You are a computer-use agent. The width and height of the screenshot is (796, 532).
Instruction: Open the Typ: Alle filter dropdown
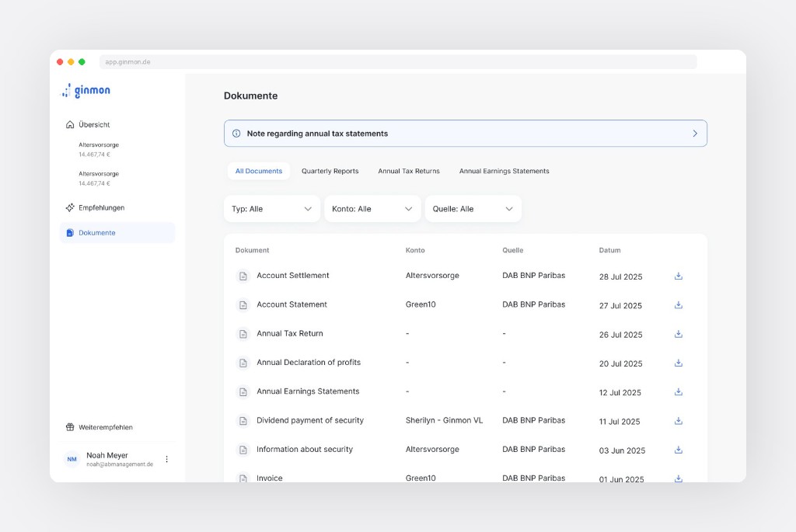(x=271, y=209)
